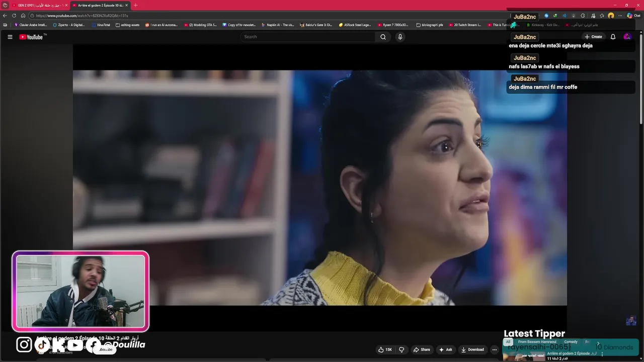
Task: Open Copy of hr-newslet... bookmark
Action: click(239, 25)
